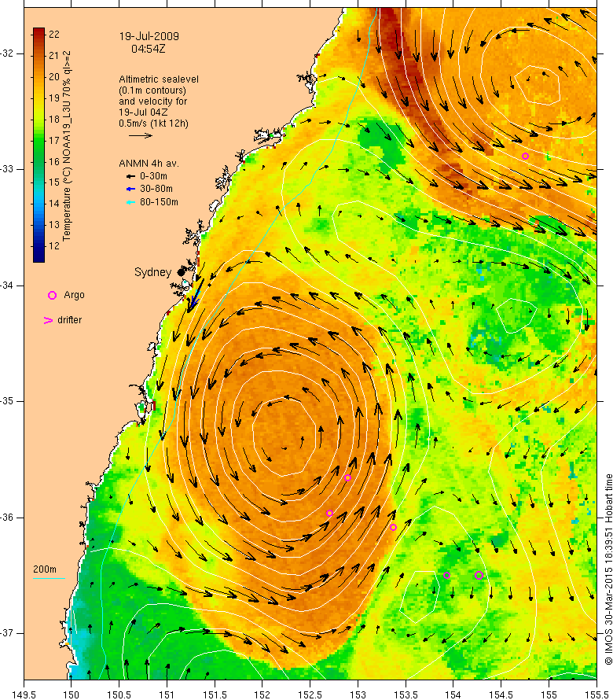The width and height of the screenshot is (613, 700).
Task: Click the 22 label on temperature scale
Action: pyautogui.click(x=54, y=35)
